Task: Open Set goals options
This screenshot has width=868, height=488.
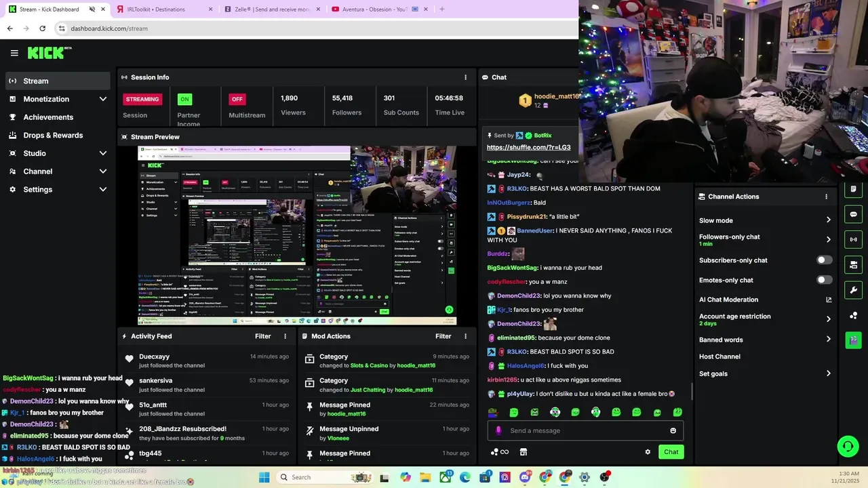Action: [765, 373]
